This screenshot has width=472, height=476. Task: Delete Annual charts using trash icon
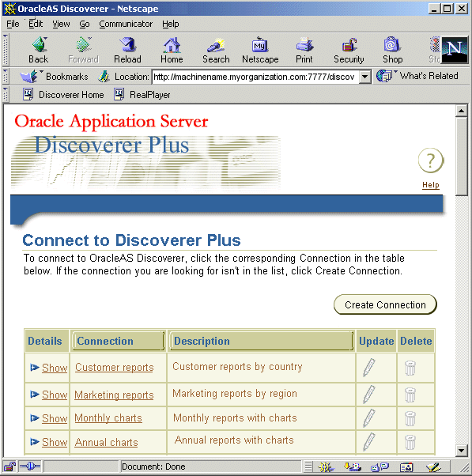tap(410, 442)
